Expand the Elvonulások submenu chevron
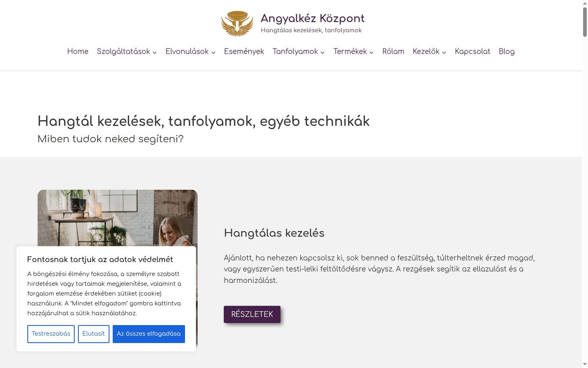This screenshot has height=368, width=588. tap(213, 52)
